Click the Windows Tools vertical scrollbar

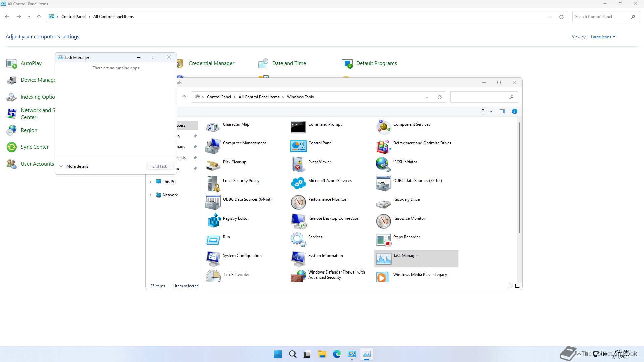520,178
